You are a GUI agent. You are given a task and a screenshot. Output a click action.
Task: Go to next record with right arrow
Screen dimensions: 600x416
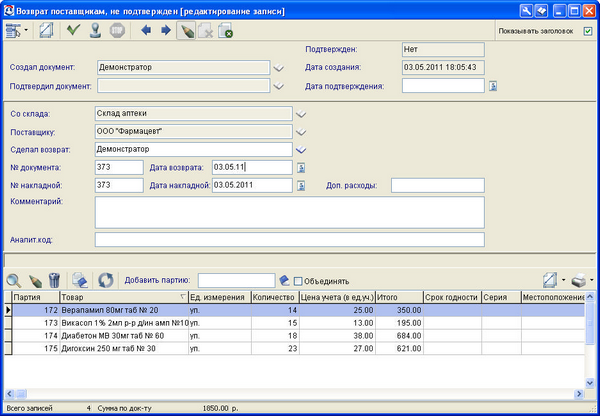tap(166, 30)
